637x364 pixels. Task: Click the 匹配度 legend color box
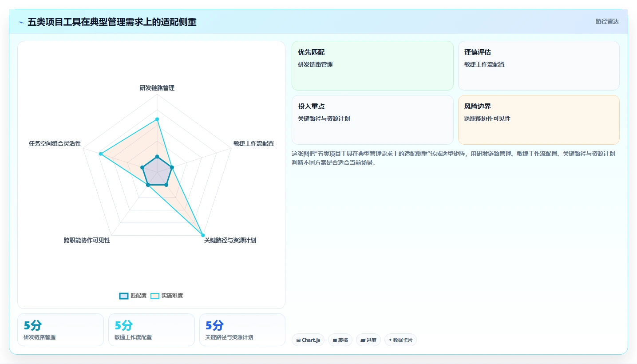coord(124,296)
